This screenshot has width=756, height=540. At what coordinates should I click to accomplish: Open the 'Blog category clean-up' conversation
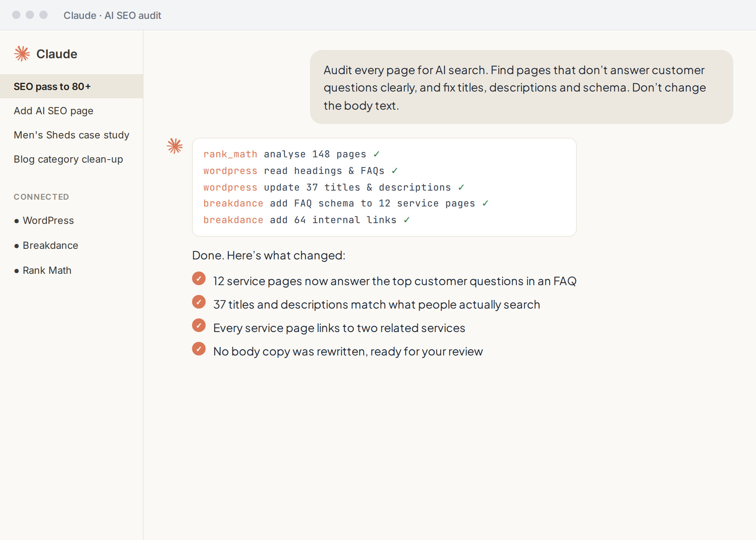pos(71,159)
